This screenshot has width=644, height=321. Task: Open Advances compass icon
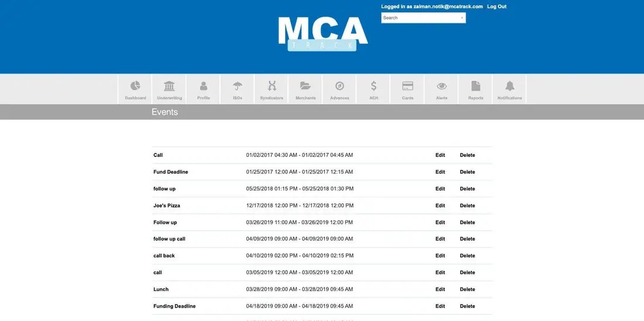coord(340,86)
